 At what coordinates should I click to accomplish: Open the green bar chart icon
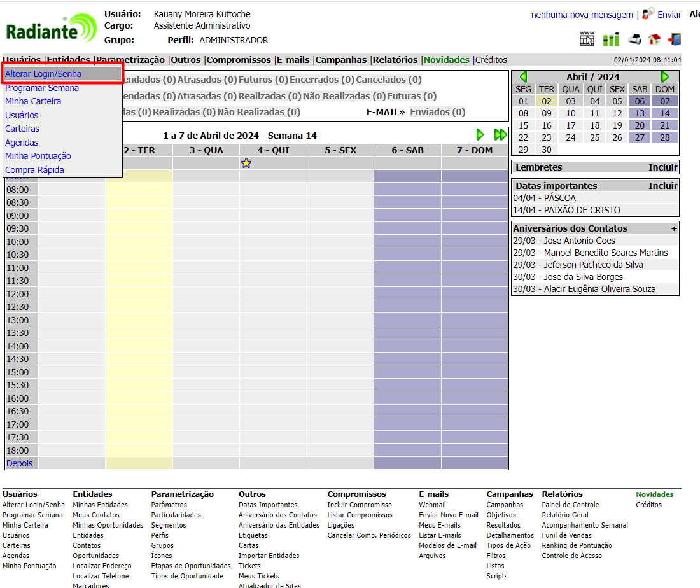point(611,39)
